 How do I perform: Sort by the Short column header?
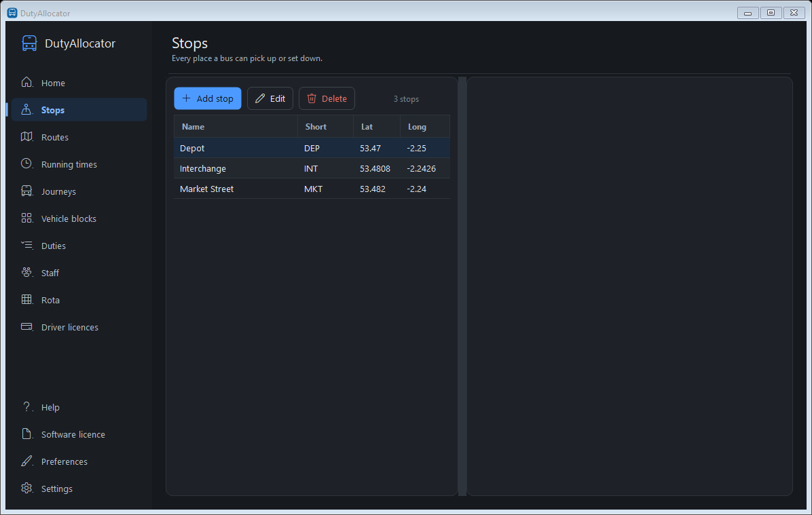pos(326,126)
